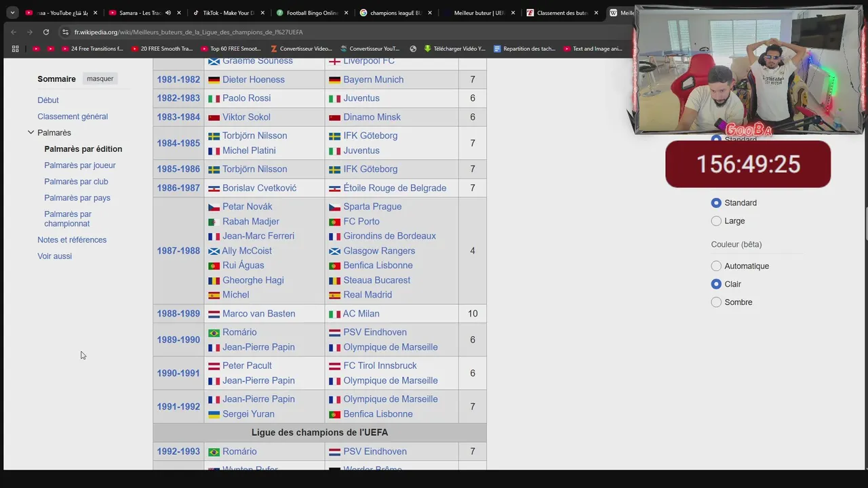Switch to the Meilleur buteur UEFA tab
Image resolution: width=868 pixels, height=488 pixels.
(479, 12)
